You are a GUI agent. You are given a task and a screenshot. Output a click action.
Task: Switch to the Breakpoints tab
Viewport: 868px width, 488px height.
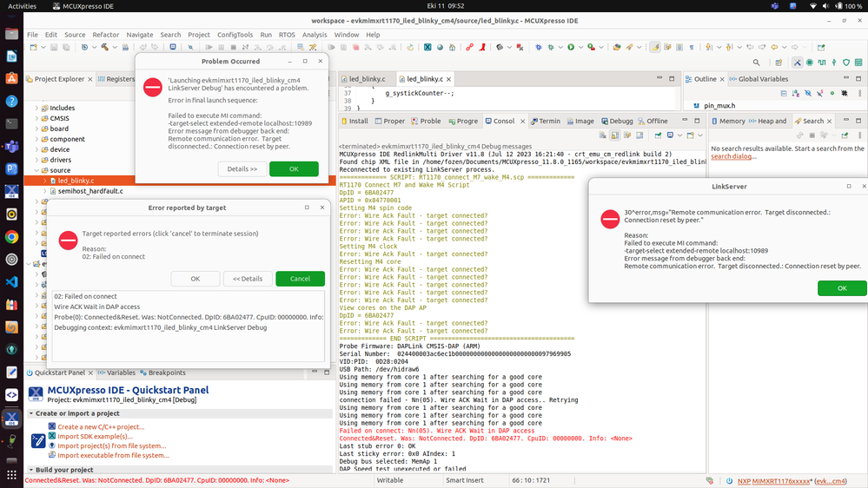pyautogui.click(x=162, y=373)
